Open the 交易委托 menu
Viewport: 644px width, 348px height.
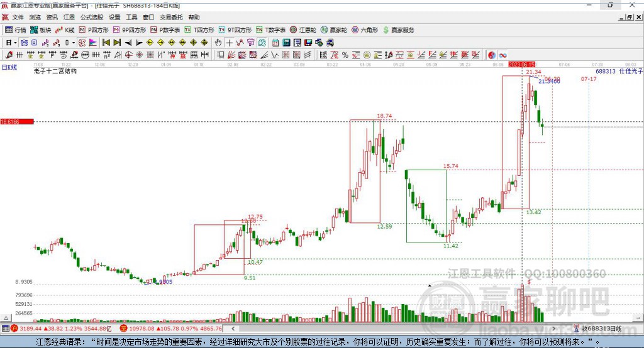[x=171, y=17]
